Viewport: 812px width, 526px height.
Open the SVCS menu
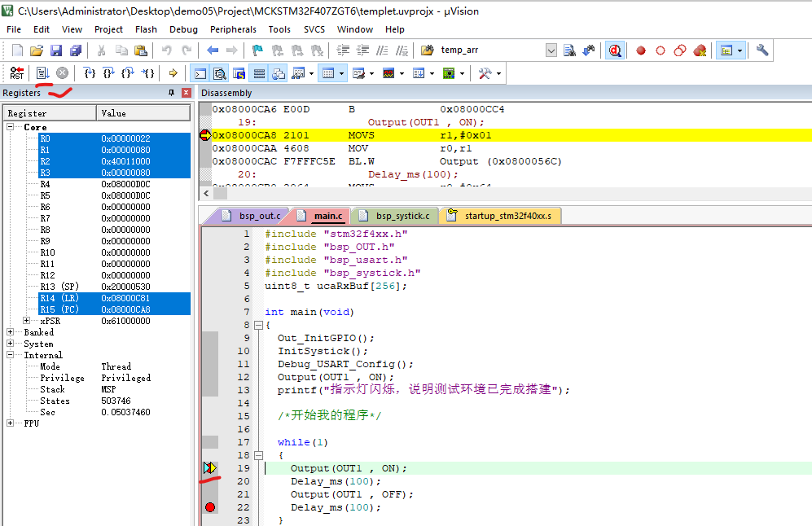pos(314,29)
